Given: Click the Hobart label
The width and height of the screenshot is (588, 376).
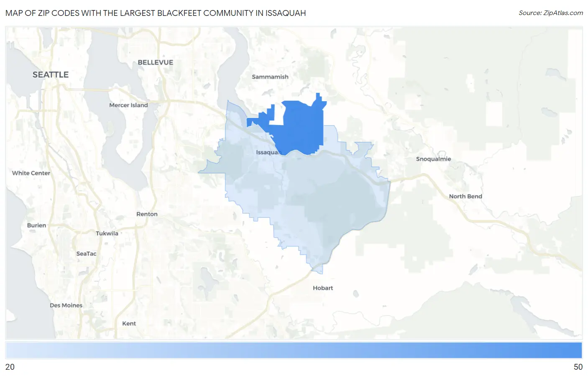Looking at the screenshot, I should tap(323, 288).
